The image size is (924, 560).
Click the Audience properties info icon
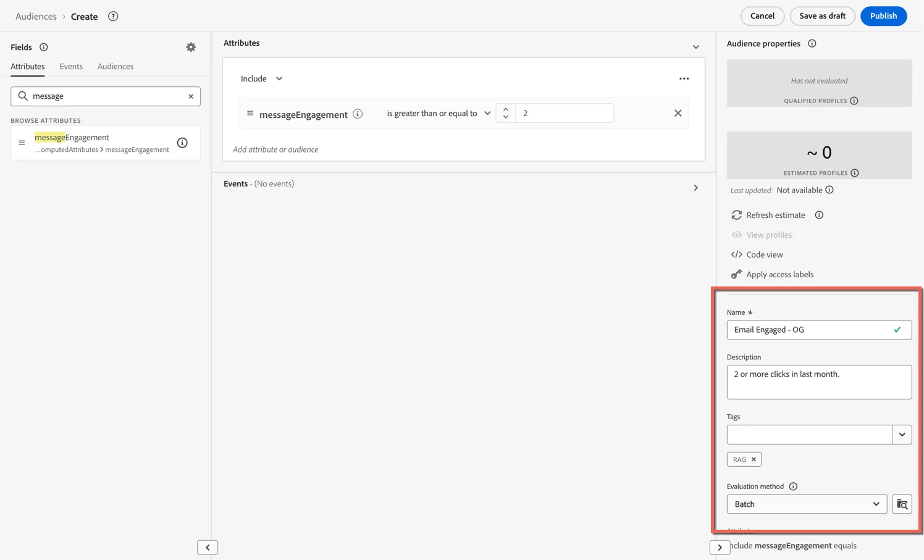812,43
